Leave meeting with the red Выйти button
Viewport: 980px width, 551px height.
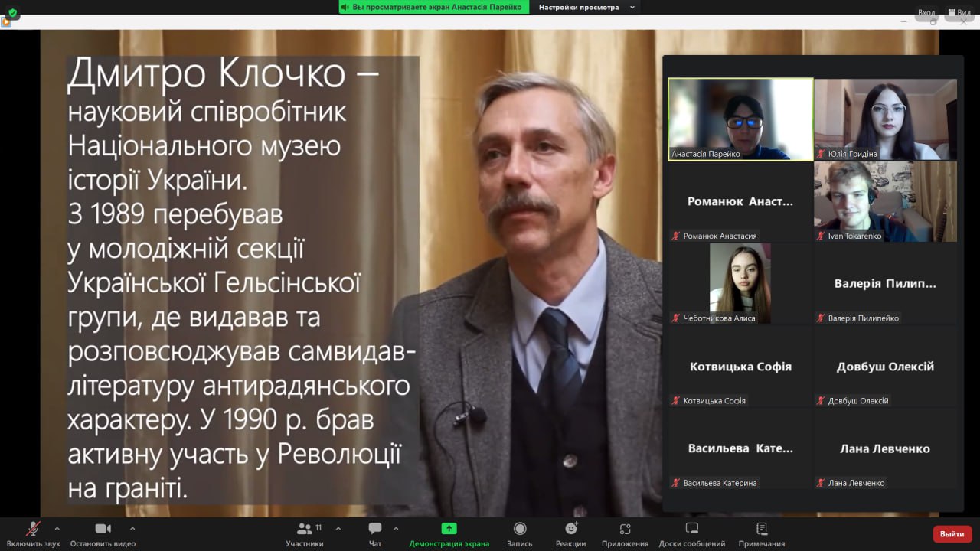pos(952,533)
